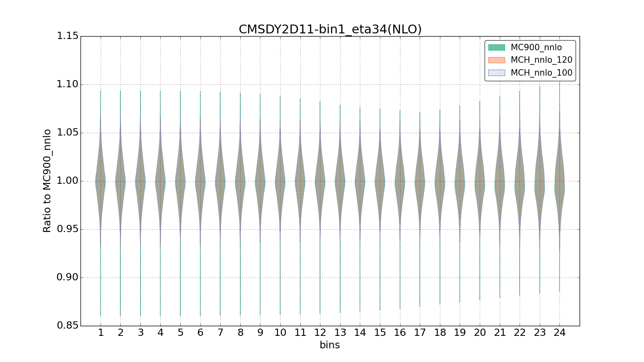This screenshot has height=362, width=644.
Task: Click the orange MCH_nnlo_120 legend swatch
Action: [x=496, y=60]
